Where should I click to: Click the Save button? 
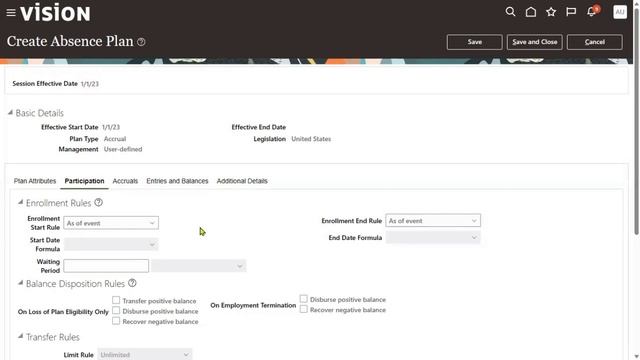click(x=474, y=42)
